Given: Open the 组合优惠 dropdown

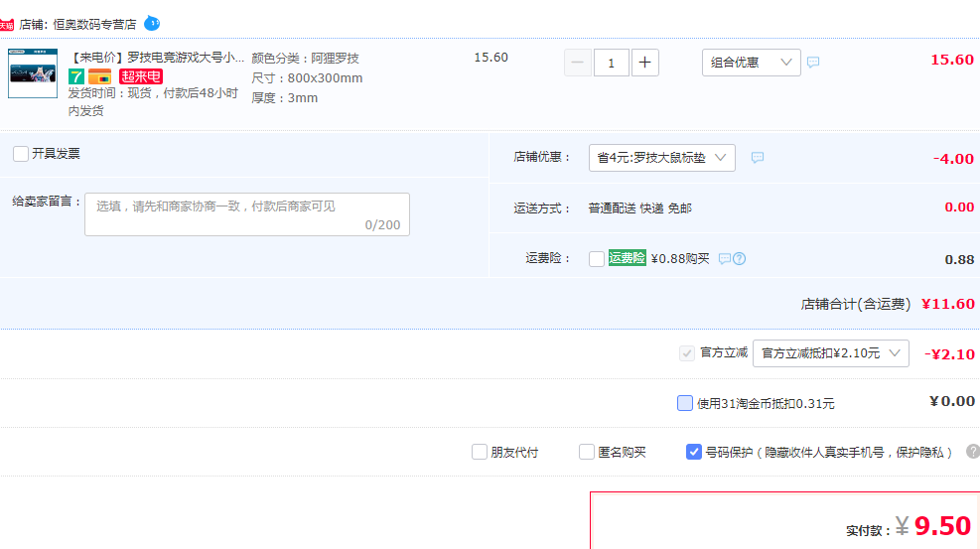Looking at the screenshot, I should pyautogui.click(x=752, y=63).
